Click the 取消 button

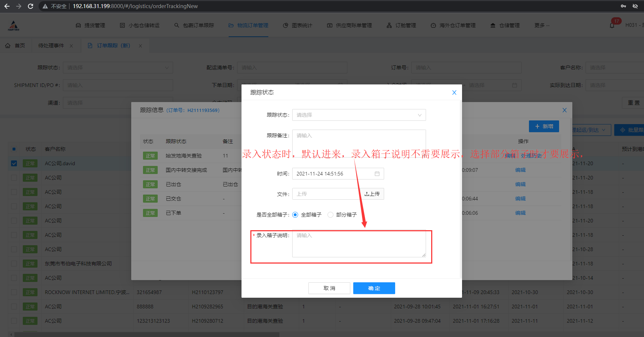coord(329,288)
